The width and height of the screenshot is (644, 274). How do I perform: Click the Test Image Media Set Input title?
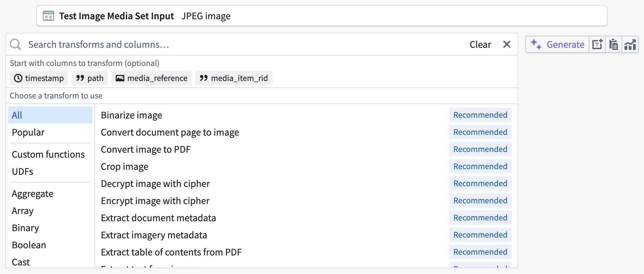116,16
